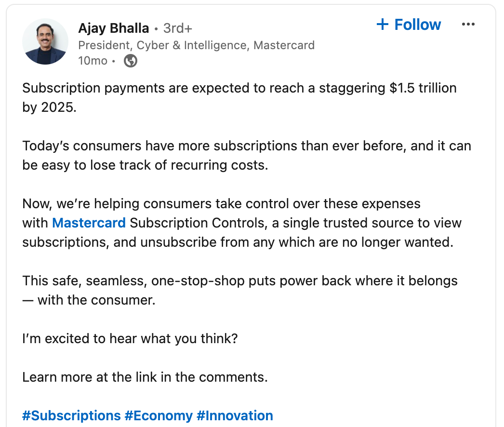This screenshot has width=504, height=427.
Task: Click the 'excited to hear' question line
Action: click(x=130, y=339)
